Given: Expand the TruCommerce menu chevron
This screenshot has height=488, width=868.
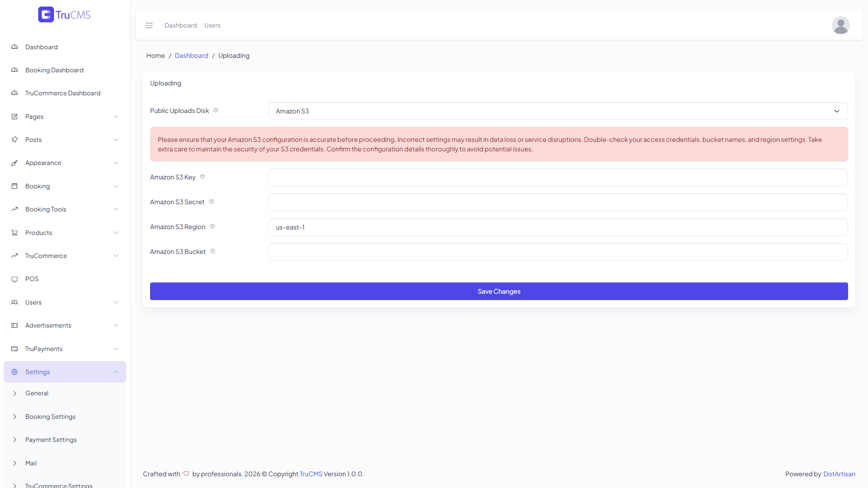Looking at the screenshot, I should (116, 256).
